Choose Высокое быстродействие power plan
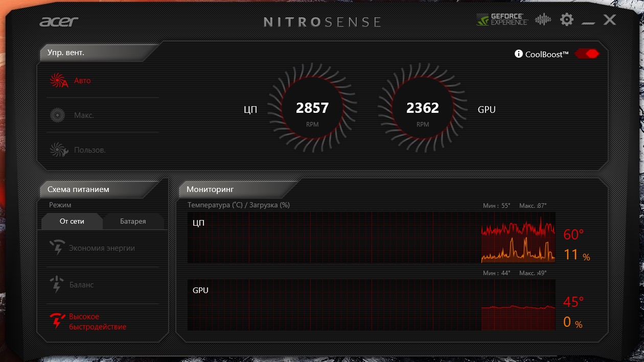This screenshot has height=362, width=644. 98,322
